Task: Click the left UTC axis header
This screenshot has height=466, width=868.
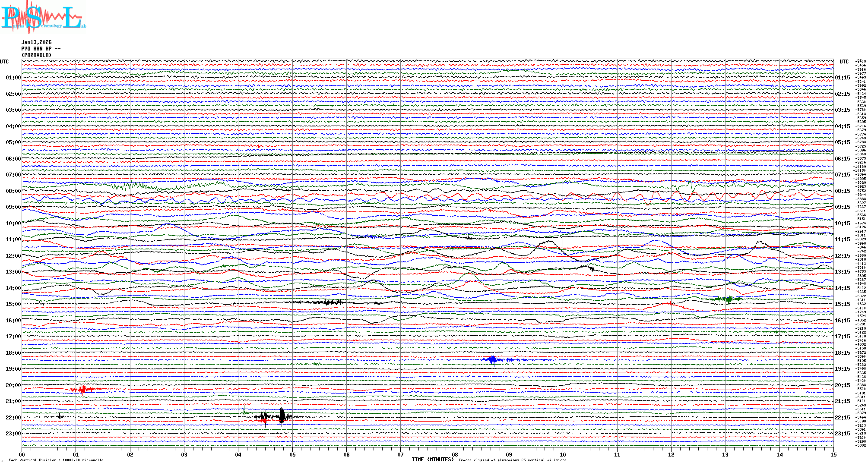Action: point(4,62)
